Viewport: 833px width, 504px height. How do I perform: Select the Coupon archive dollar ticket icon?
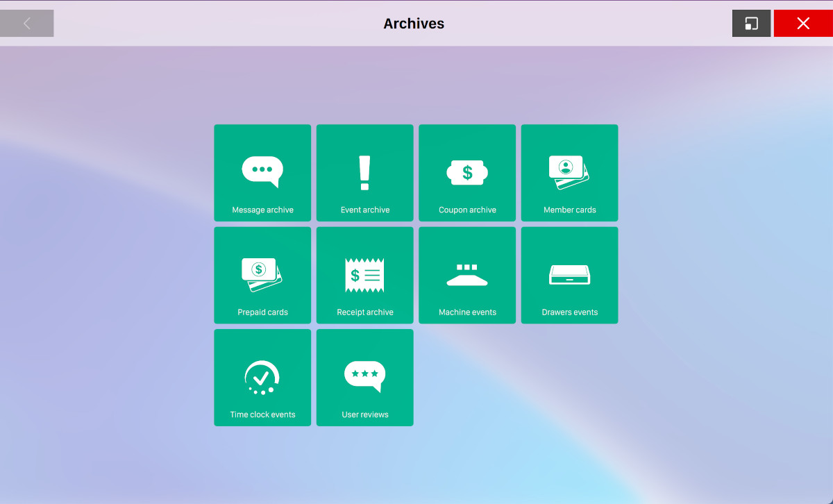point(467,172)
